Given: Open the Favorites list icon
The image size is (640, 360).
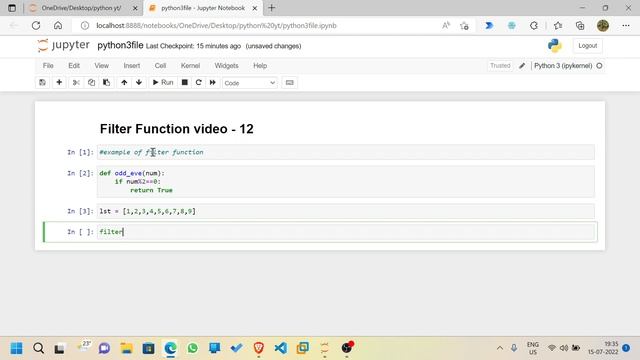Looking at the screenshot, I should click(x=558, y=26).
